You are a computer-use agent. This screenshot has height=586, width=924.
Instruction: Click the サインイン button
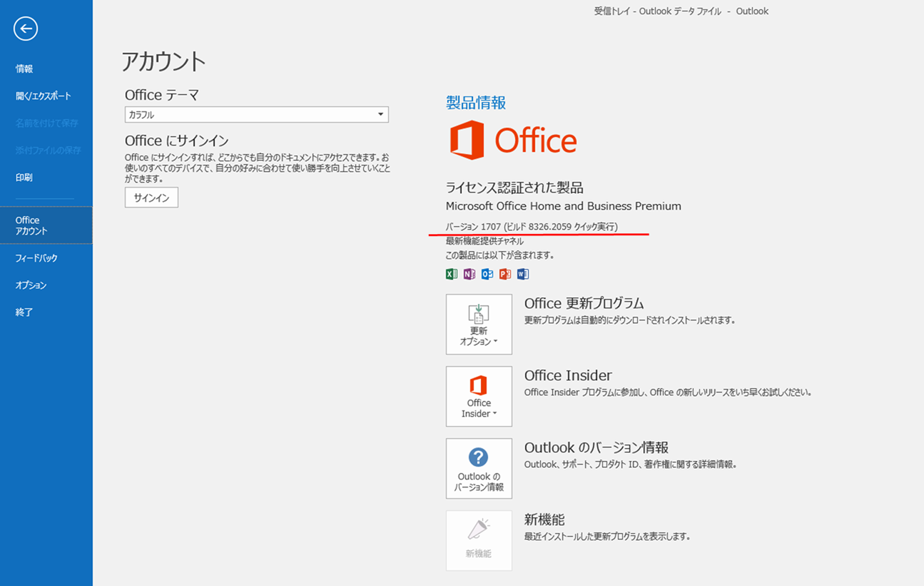point(151,198)
